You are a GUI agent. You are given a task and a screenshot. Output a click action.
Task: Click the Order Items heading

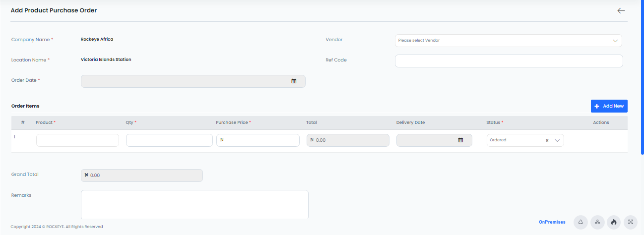click(x=25, y=106)
